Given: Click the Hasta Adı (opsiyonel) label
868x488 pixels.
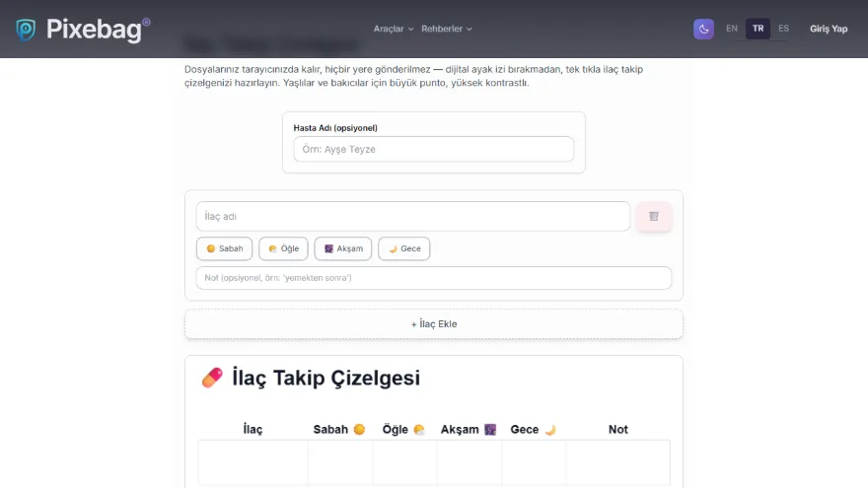Looking at the screenshot, I should (335, 128).
